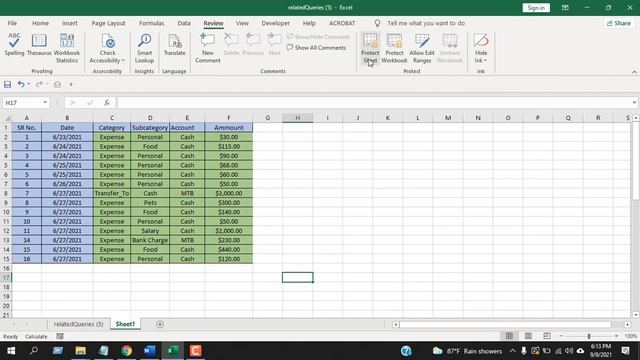Open the Developer tab
640x360 pixels.
pos(276,23)
